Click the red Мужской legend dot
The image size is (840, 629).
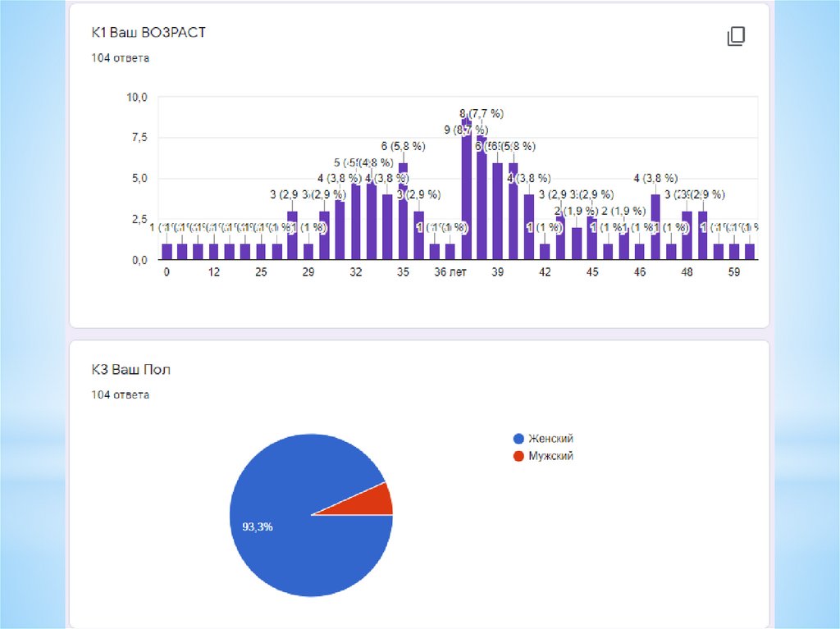click(x=518, y=457)
